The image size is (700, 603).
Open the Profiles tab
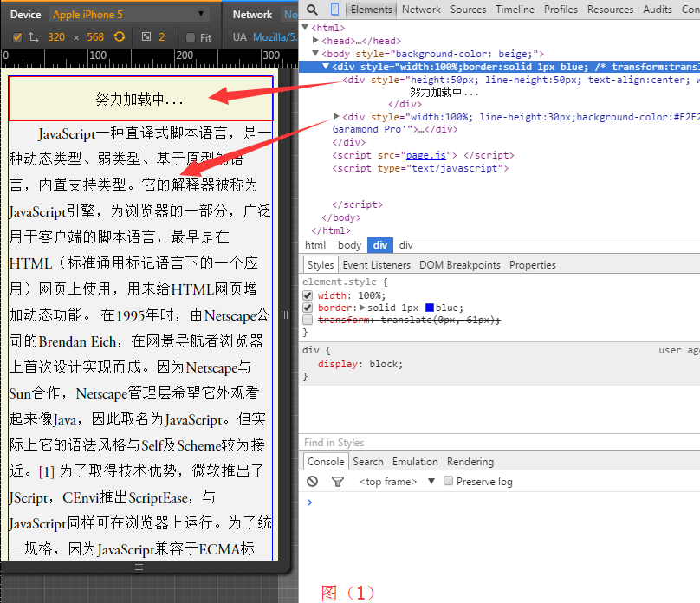coord(561,10)
